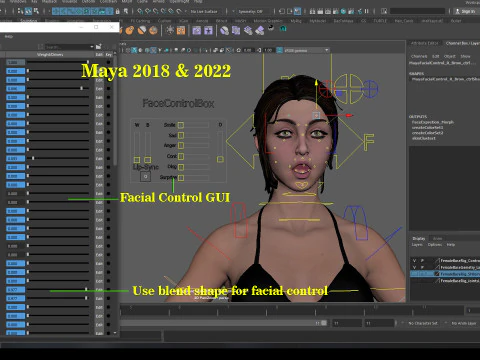Open the Show menu in Channel Box

click(x=465, y=56)
